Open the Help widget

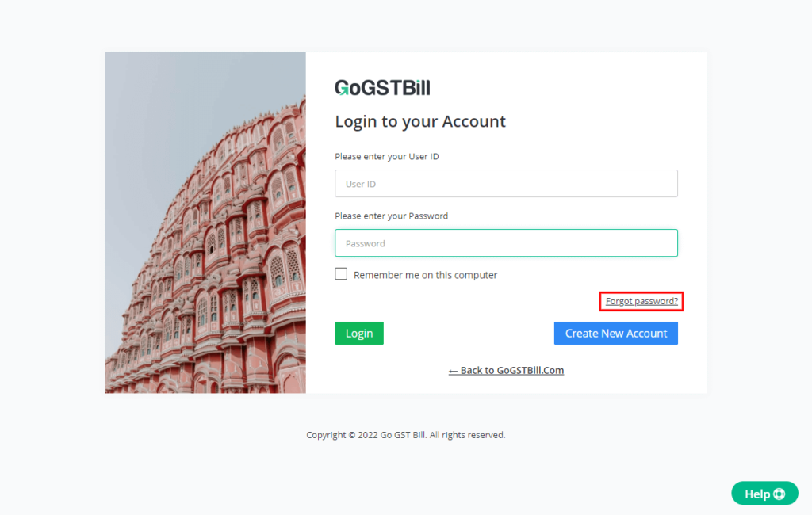pyautogui.click(x=764, y=493)
